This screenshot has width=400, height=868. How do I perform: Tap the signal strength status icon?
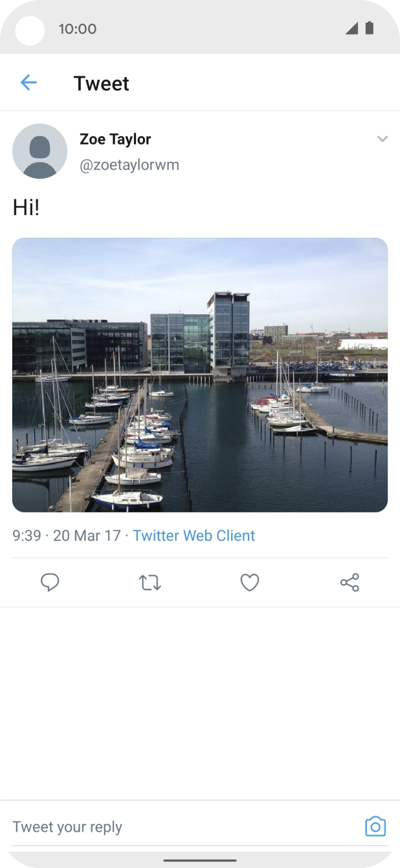(351, 29)
